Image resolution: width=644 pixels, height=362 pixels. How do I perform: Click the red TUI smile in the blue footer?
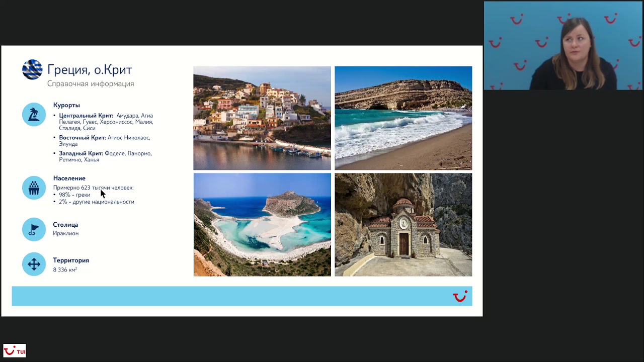coord(460,297)
